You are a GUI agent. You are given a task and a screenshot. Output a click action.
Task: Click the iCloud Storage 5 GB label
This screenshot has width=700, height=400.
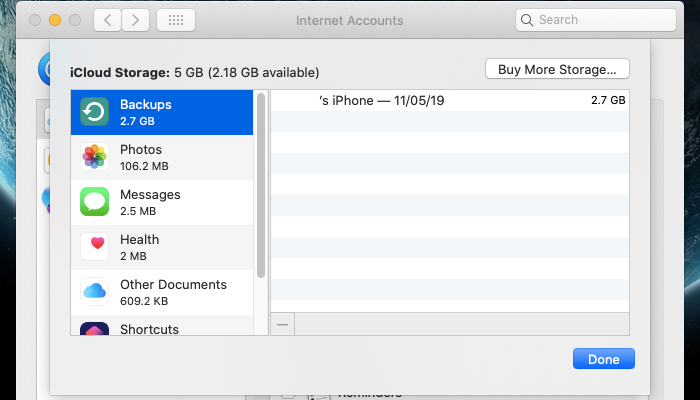pyautogui.click(x=195, y=72)
